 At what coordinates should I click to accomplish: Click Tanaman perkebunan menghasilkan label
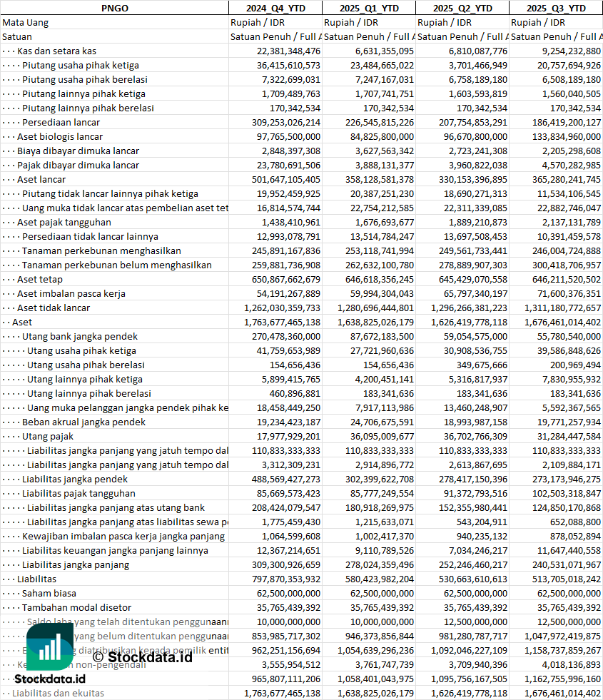click(102, 251)
